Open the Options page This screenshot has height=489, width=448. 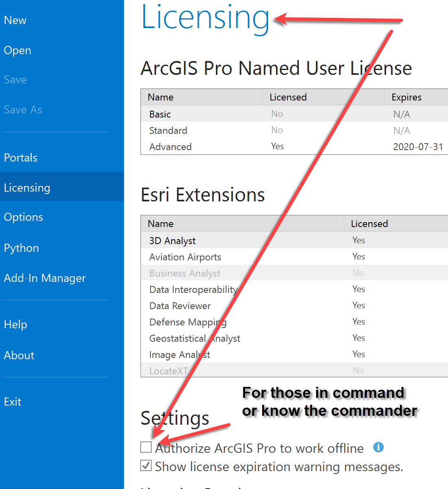(23, 217)
